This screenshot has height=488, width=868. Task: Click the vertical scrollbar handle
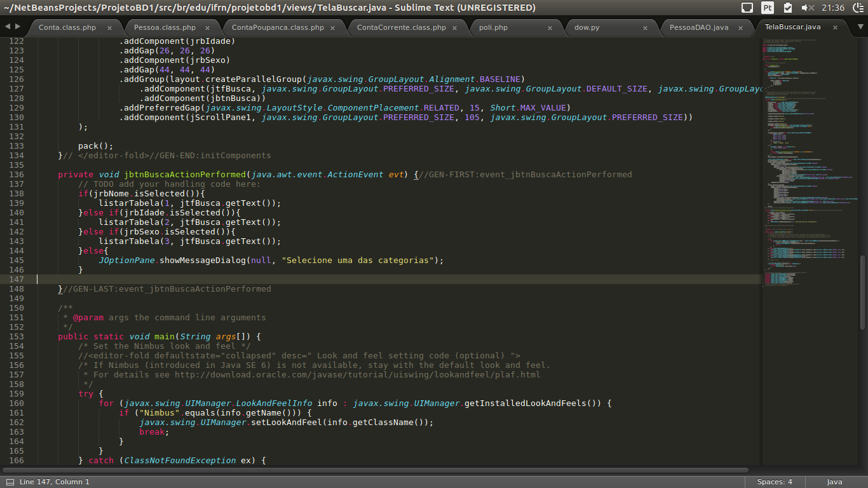[862, 292]
